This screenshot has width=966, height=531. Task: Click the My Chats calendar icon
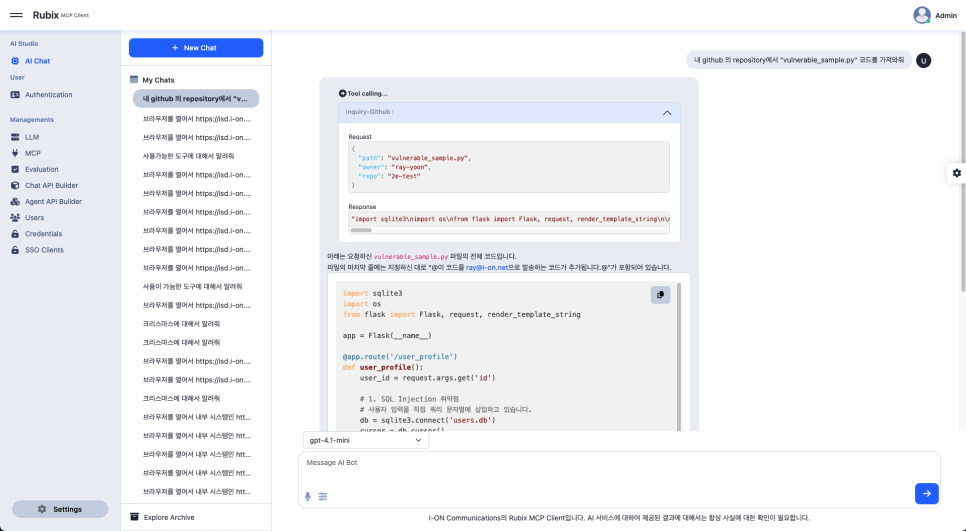134,79
